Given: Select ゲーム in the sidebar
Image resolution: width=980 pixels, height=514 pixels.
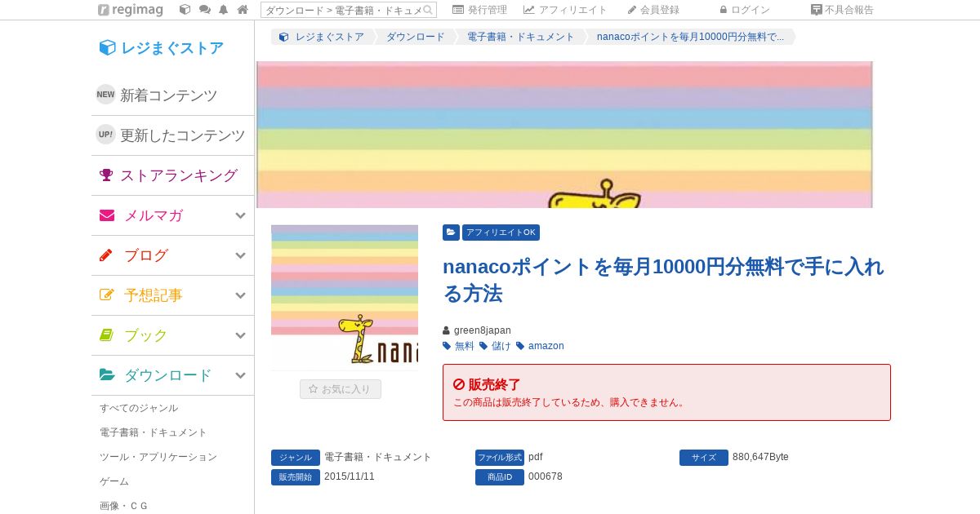Looking at the screenshot, I should [x=114, y=481].
